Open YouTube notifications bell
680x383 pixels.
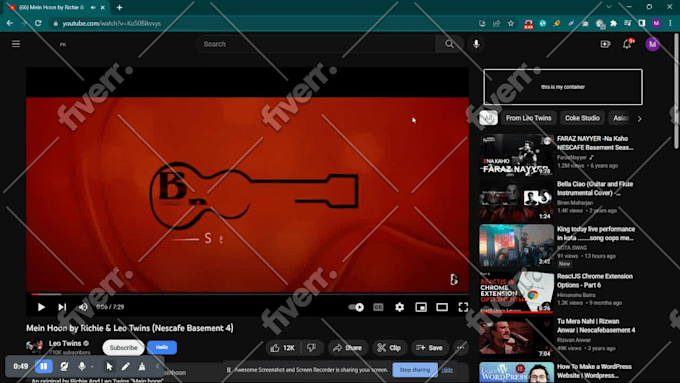627,44
